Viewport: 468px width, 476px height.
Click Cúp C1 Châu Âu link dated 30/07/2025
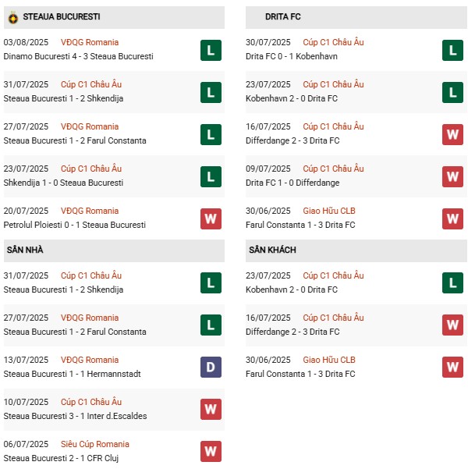tap(333, 42)
